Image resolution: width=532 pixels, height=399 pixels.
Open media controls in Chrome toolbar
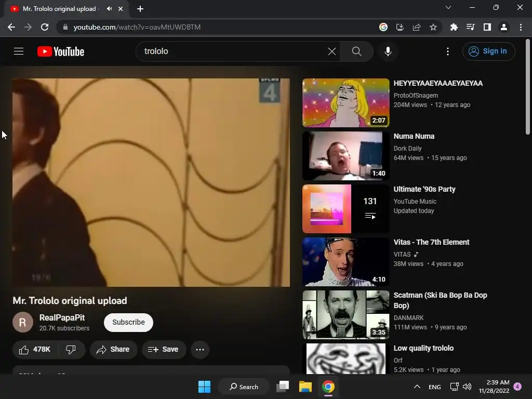(470, 27)
